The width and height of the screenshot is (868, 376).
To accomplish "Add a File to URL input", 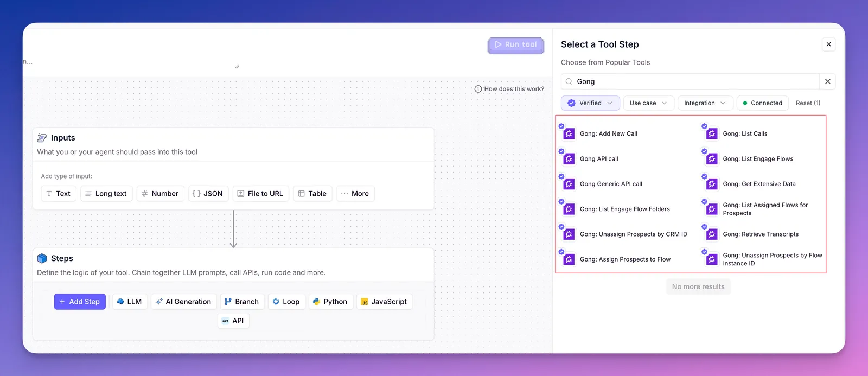I will coord(260,194).
